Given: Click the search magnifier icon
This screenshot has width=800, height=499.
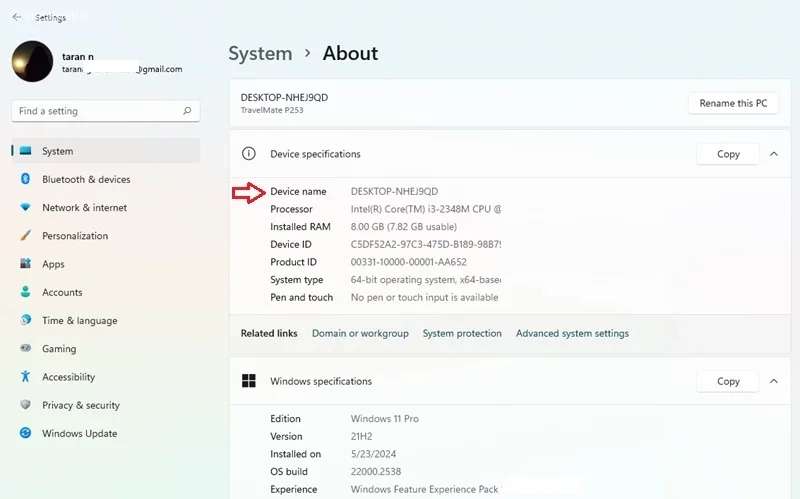Looking at the screenshot, I should point(187,111).
